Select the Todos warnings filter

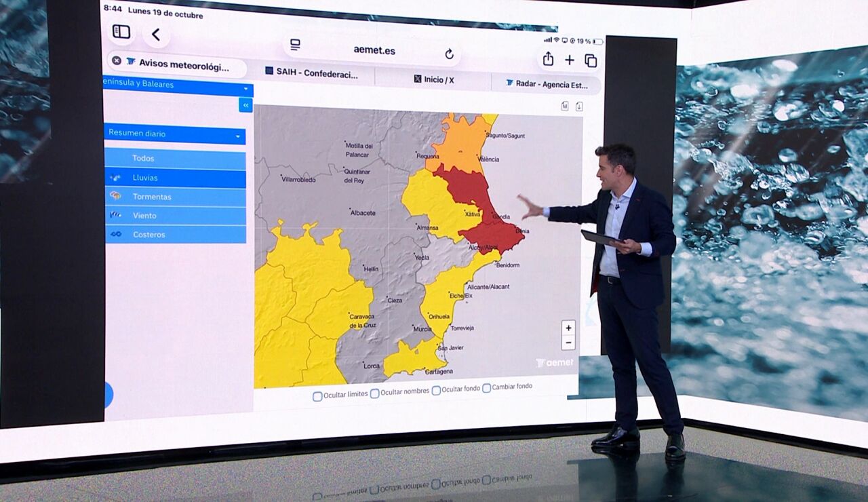(174, 159)
